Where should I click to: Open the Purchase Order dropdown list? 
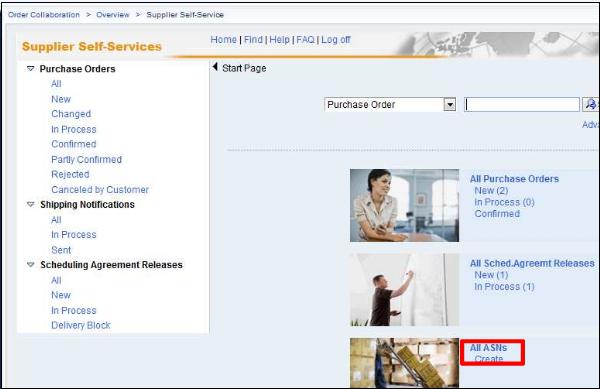(x=450, y=104)
